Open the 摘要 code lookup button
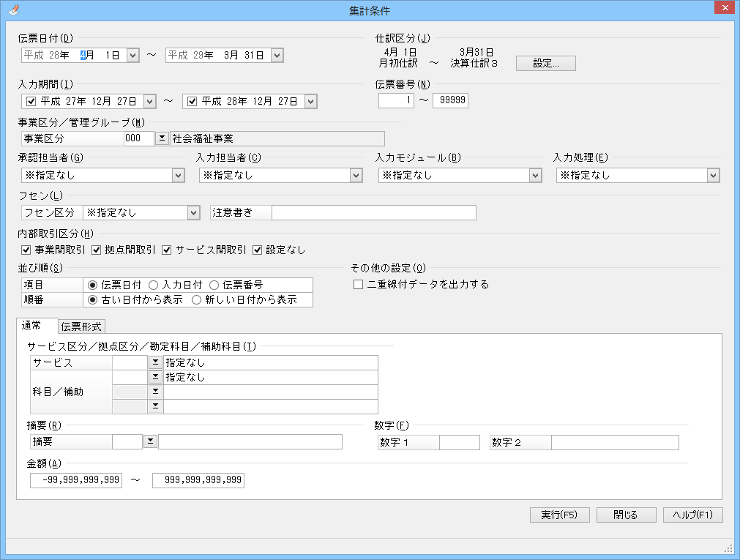 click(x=150, y=441)
